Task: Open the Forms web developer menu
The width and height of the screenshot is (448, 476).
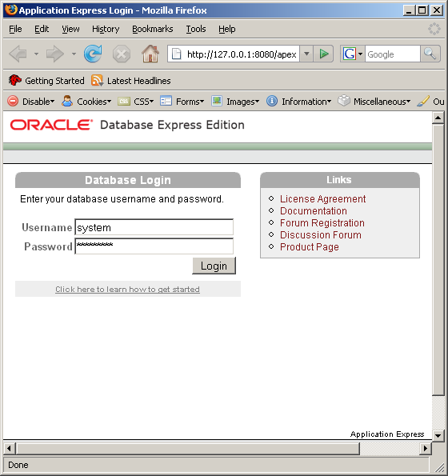Action: coord(182,102)
